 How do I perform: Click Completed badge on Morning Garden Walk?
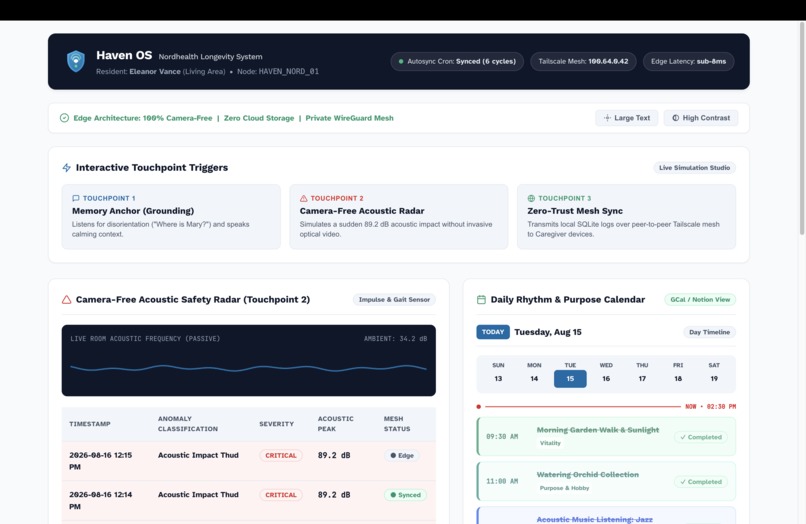pyautogui.click(x=701, y=437)
